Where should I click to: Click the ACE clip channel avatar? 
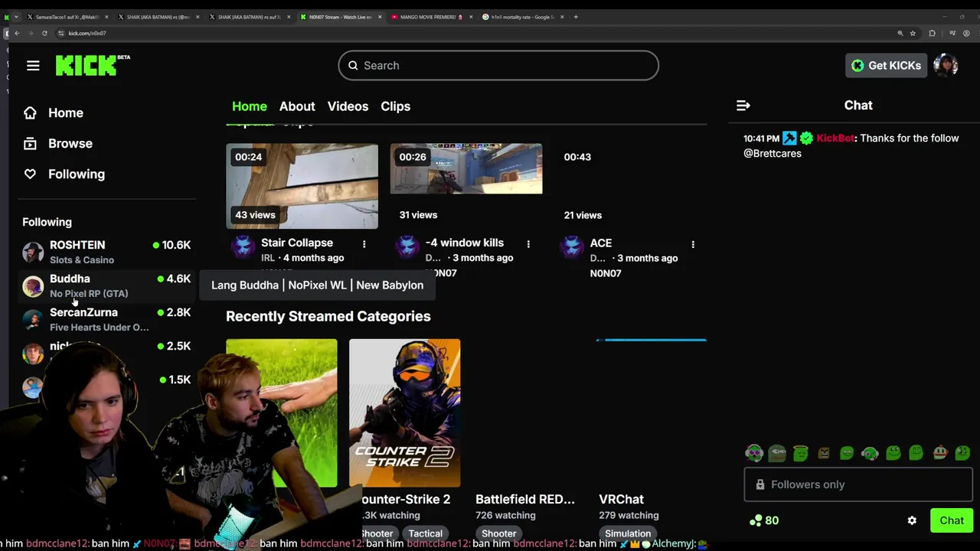572,246
